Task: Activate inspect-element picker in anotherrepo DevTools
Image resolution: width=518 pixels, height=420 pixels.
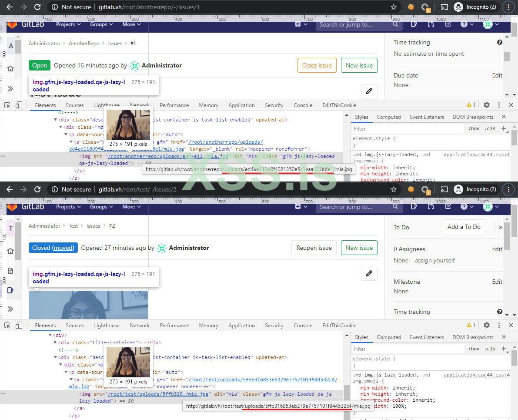Action: pyautogui.click(x=7, y=105)
